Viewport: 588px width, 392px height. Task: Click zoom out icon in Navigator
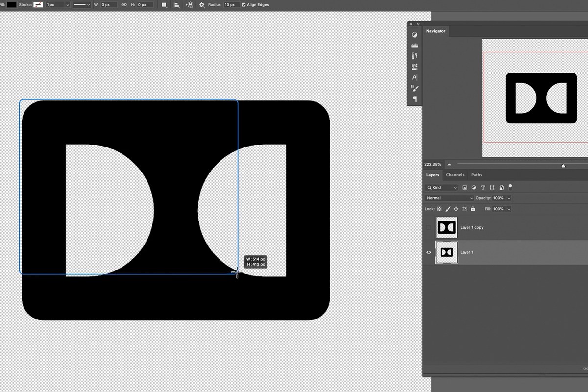(x=449, y=165)
